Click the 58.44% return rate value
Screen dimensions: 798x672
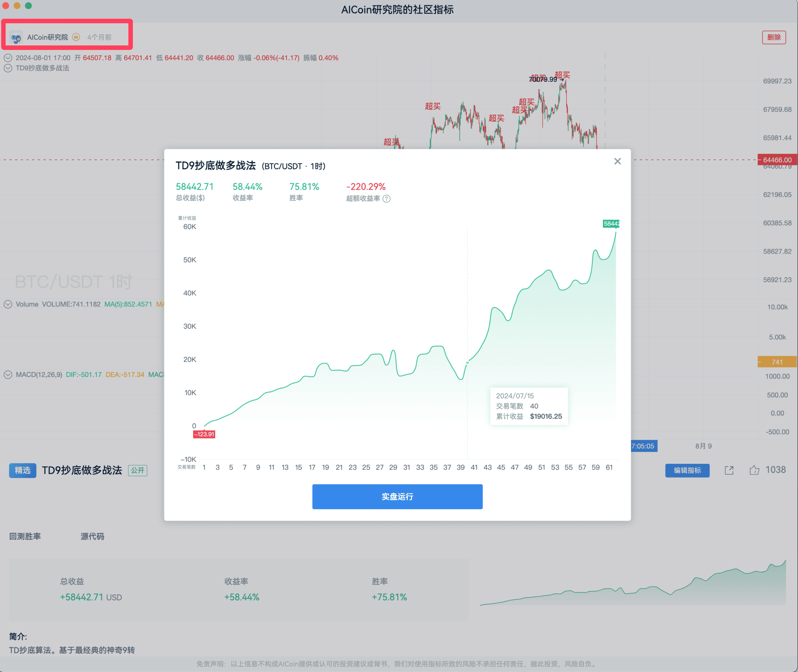pyautogui.click(x=247, y=187)
